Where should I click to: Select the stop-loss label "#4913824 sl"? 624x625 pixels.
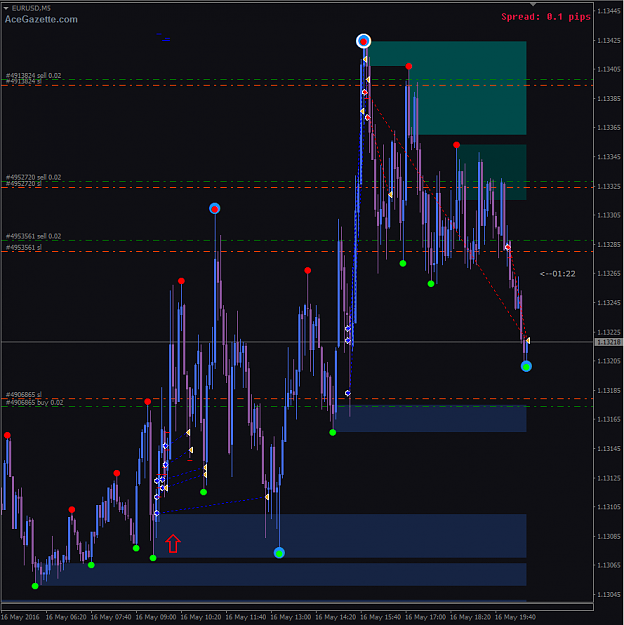[x=23, y=81]
